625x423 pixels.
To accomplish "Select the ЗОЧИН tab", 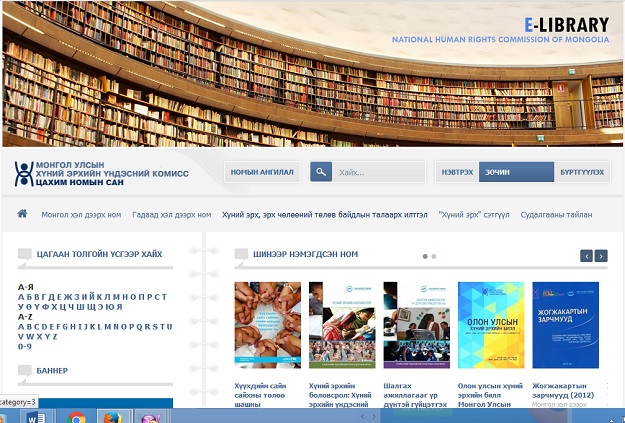I will pyautogui.click(x=497, y=172).
